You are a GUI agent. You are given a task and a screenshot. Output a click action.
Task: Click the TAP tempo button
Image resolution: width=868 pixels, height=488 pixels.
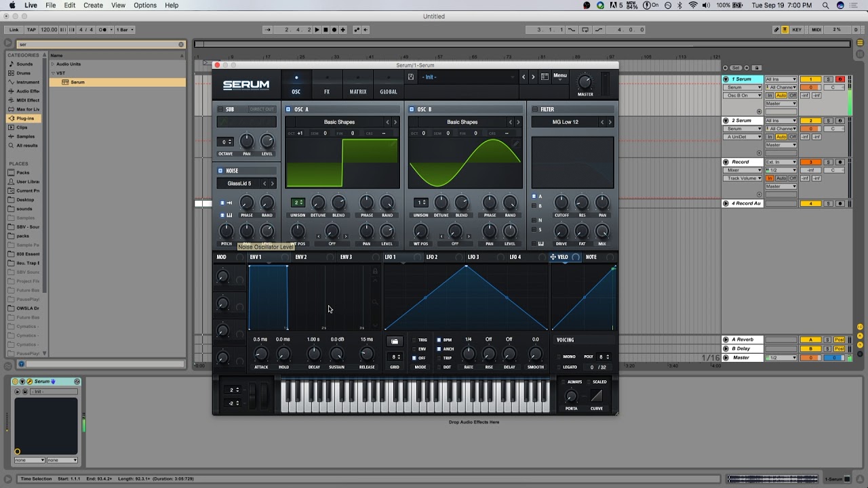pos(31,30)
